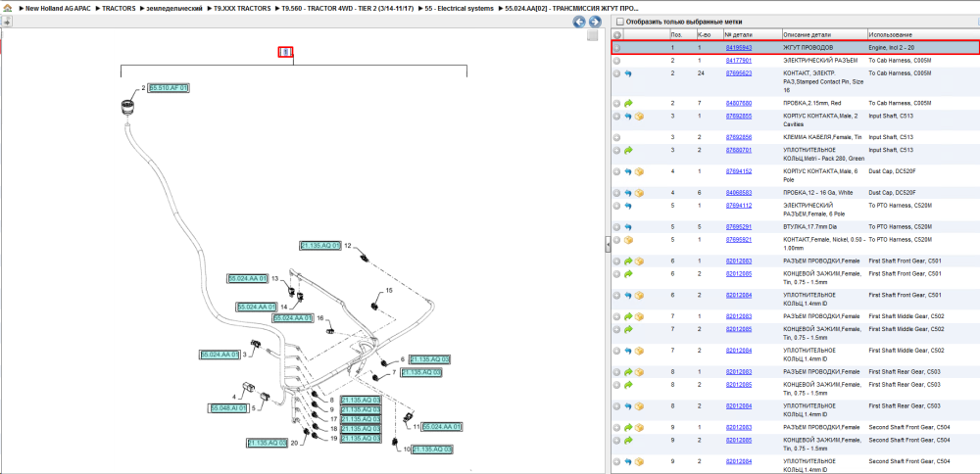Click blue arrow for part 87694112

pyautogui.click(x=628, y=206)
